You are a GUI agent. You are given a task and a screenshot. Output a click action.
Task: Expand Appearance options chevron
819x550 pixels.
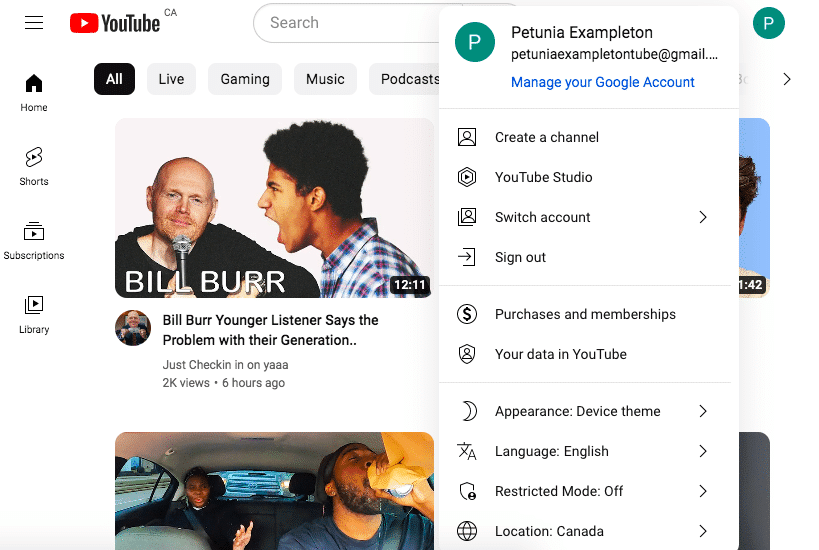(x=703, y=411)
